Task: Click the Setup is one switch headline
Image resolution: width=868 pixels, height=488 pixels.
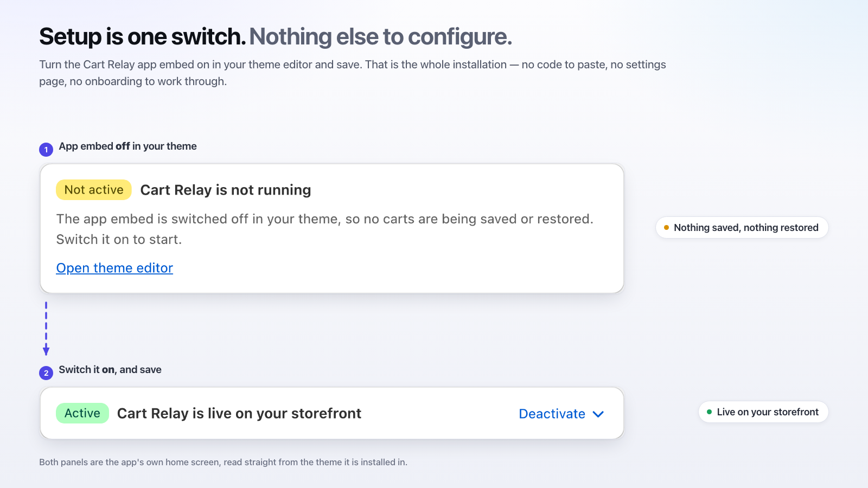Action: [x=142, y=37]
